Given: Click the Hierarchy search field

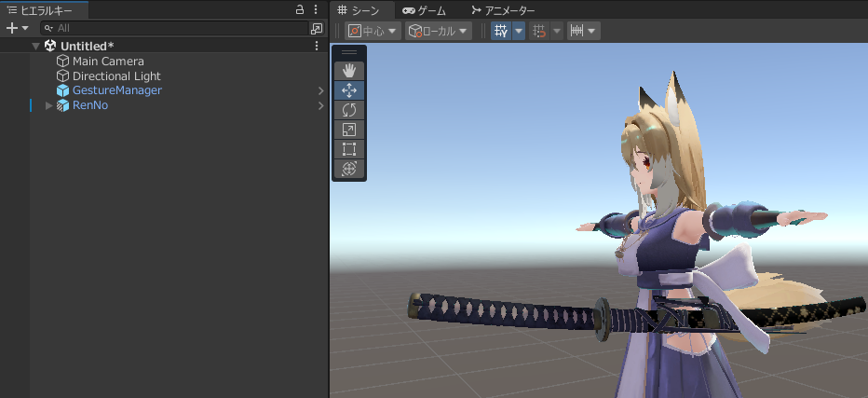Looking at the screenshot, I should [x=177, y=29].
